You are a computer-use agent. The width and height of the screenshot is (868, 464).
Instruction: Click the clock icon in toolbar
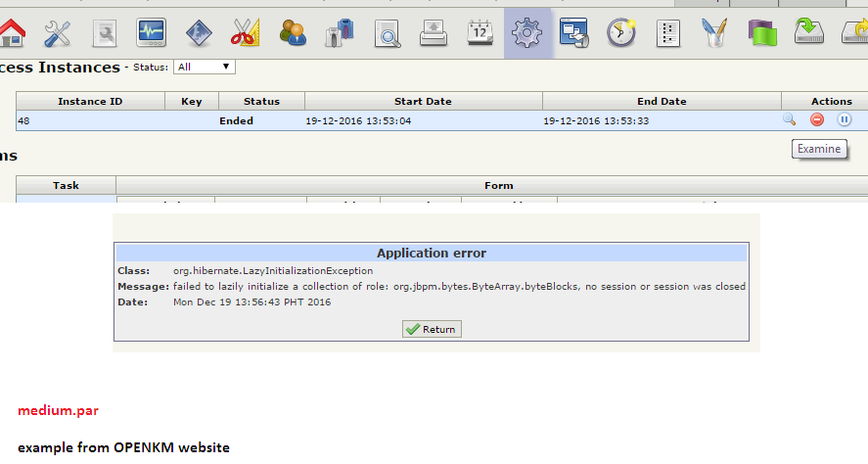[x=620, y=33]
